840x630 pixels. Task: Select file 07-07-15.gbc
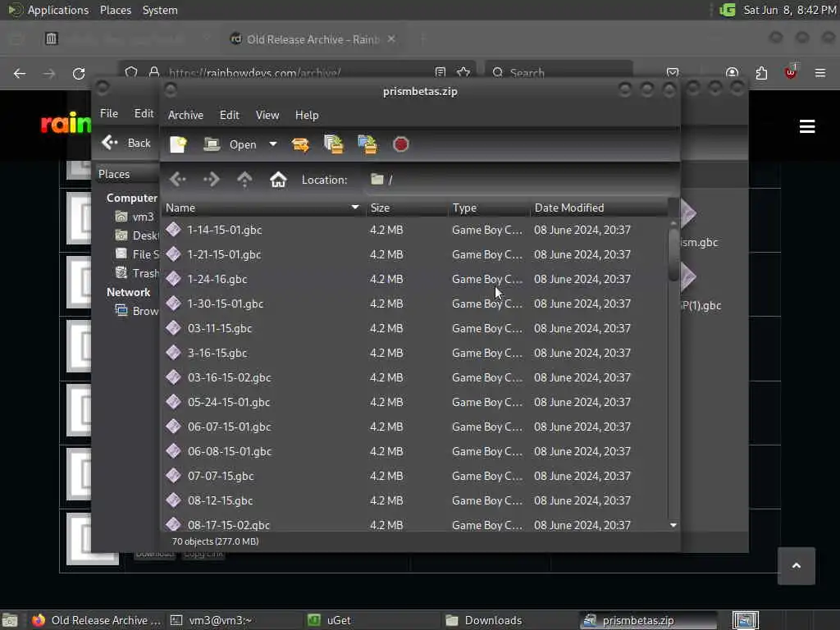point(415,477)
